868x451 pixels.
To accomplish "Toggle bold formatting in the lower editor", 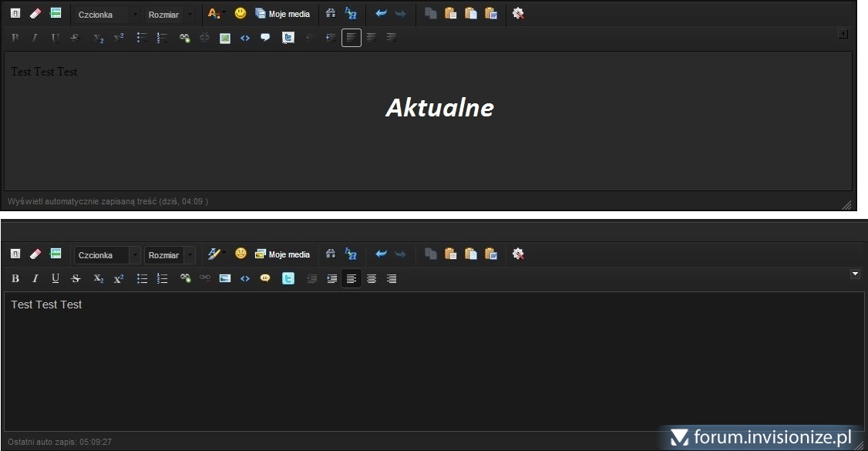I will tap(15, 278).
